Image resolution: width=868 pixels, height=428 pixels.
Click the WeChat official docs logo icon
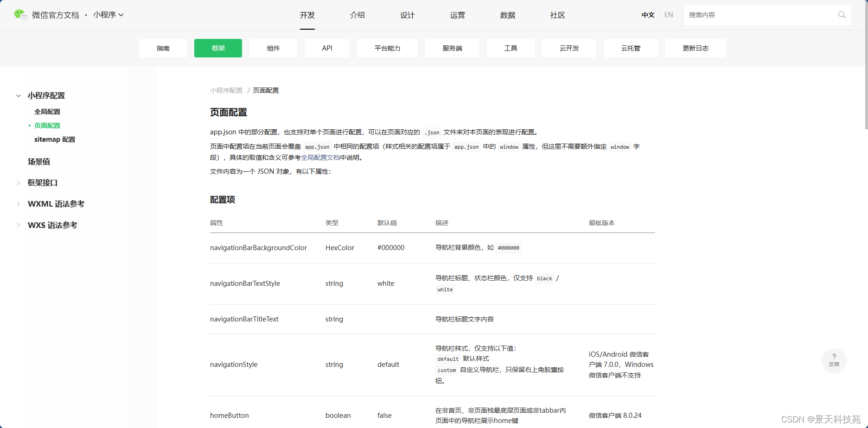coord(20,14)
